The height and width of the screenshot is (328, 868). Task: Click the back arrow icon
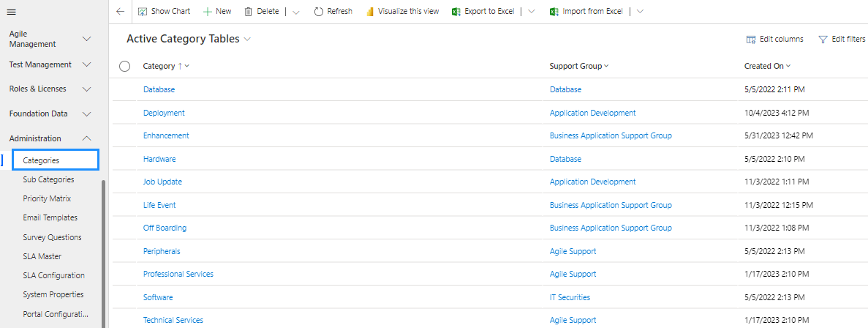[120, 12]
